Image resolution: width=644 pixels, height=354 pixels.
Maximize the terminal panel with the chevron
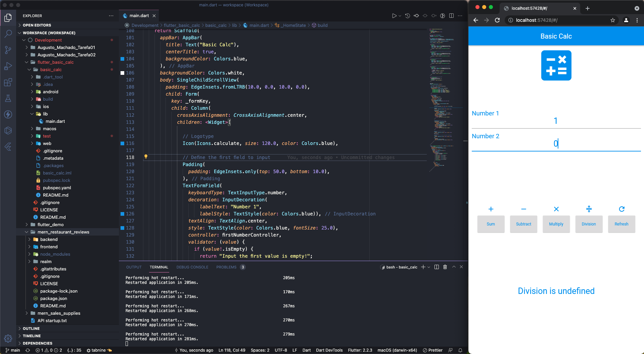454,267
